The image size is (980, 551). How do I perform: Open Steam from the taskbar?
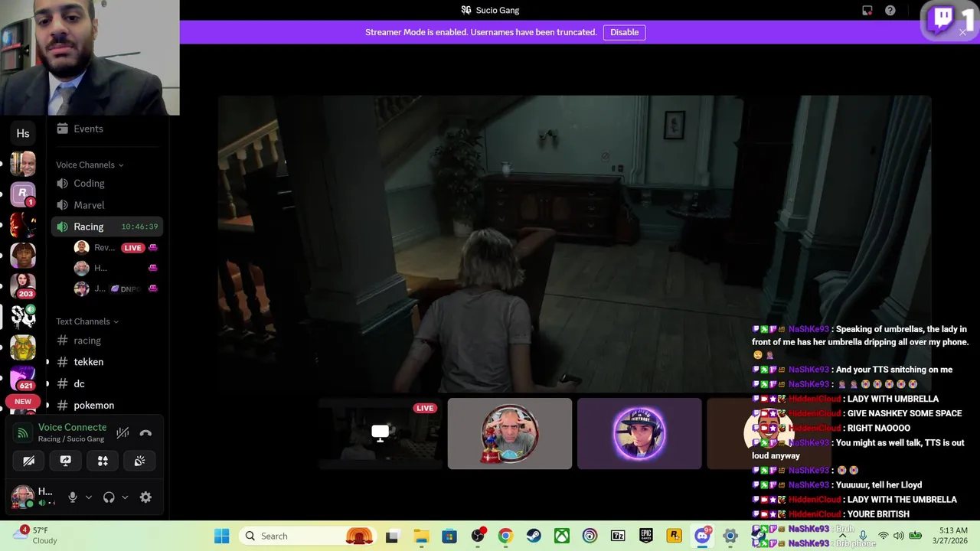click(x=534, y=536)
